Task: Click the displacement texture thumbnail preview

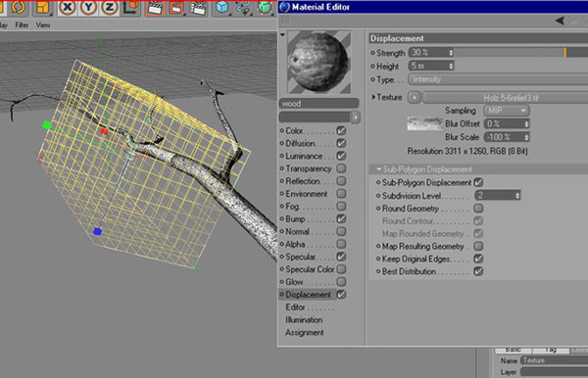Action: point(424,124)
